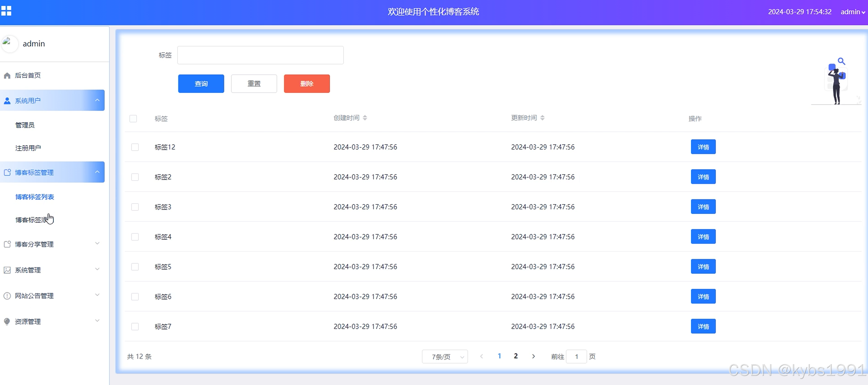Click the 标签 search input field
Viewport: 868px width, 385px height.
(x=260, y=55)
